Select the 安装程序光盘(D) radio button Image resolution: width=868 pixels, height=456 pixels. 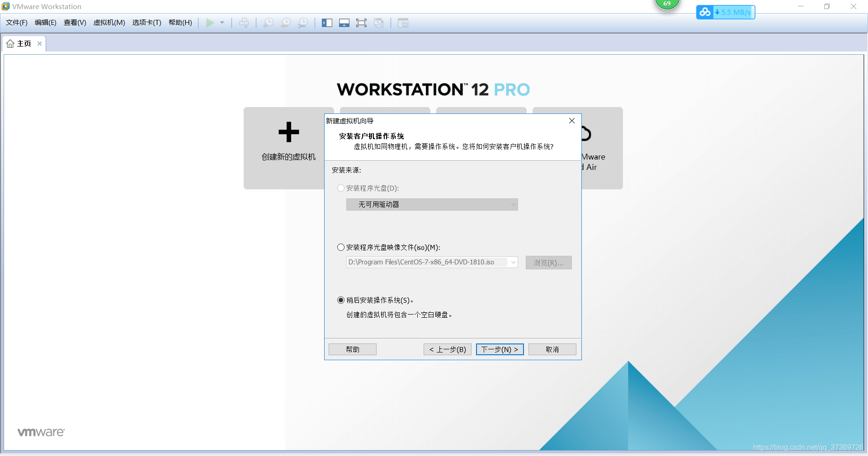(341, 188)
